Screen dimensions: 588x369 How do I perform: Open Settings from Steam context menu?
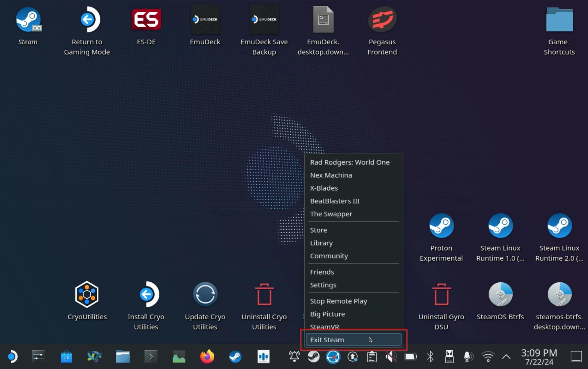(323, 285)
